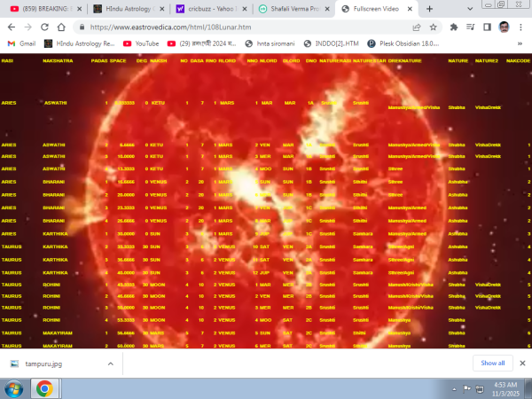This screenshot has height=399, width=532.
Task: Open the Chrome three-dot menu
Action: pos(521,27)
